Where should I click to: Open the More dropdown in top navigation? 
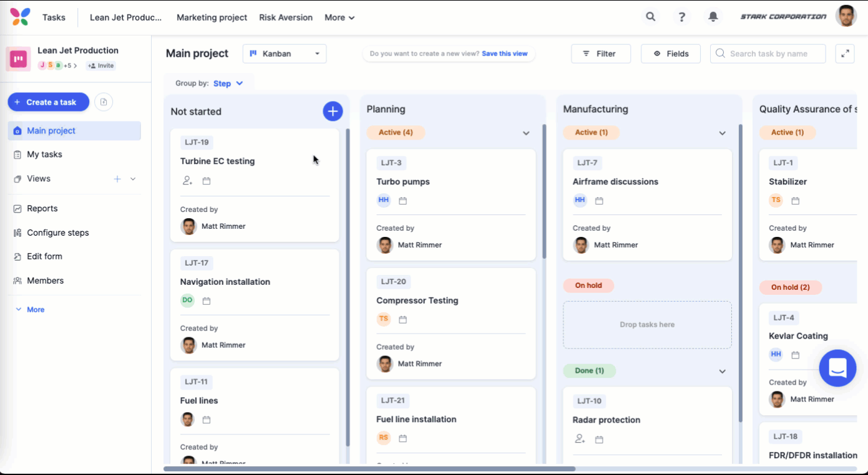click(x=339, y=17)
